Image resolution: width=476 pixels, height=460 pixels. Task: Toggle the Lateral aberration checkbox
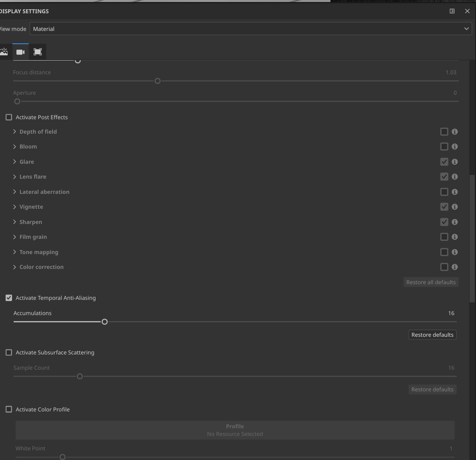pos(444,192)
